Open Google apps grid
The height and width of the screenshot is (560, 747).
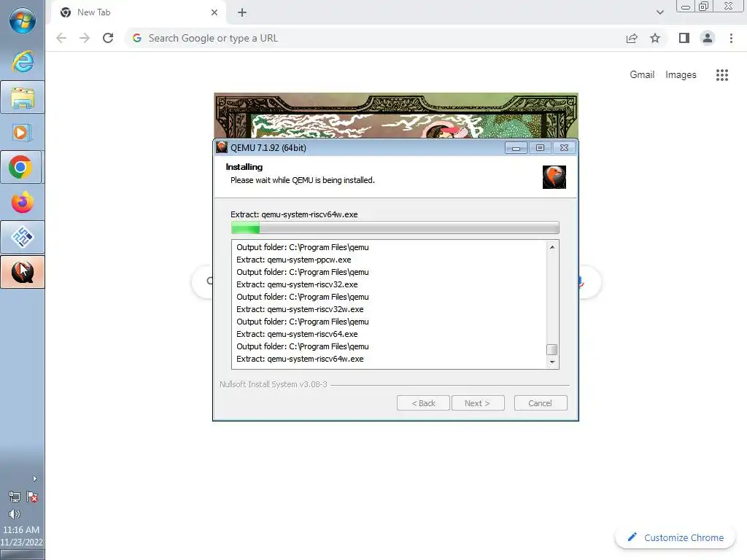coord(721,75)
